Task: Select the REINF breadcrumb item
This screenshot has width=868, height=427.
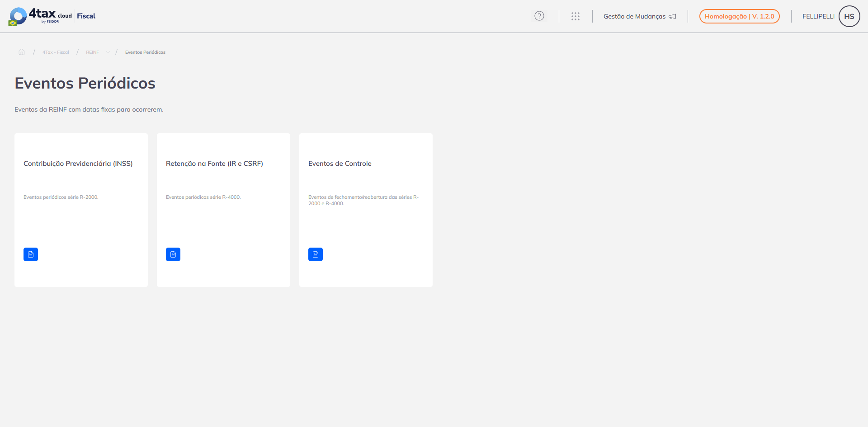Action: (93, 52)
